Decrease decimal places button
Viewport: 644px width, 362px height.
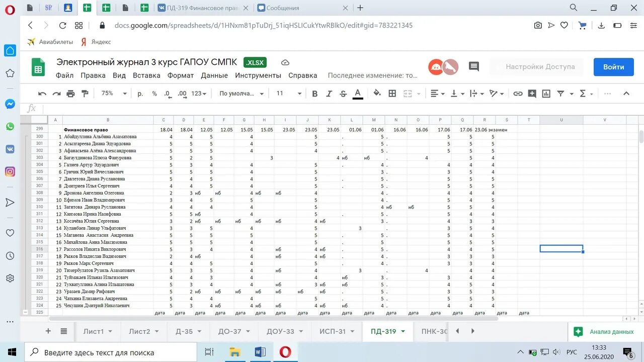point(167,94)
